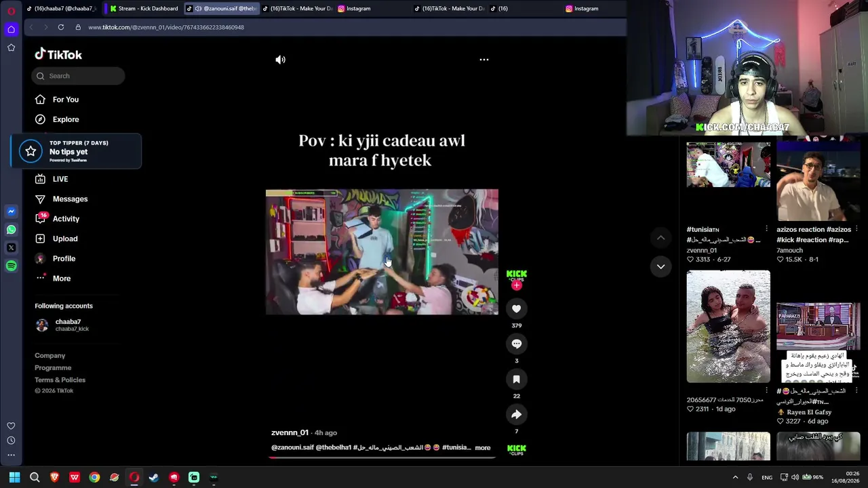This screenshot has width=868, height=488.
Task: Open the Opera sidebar history clock
Action: [x=11, y=441]
